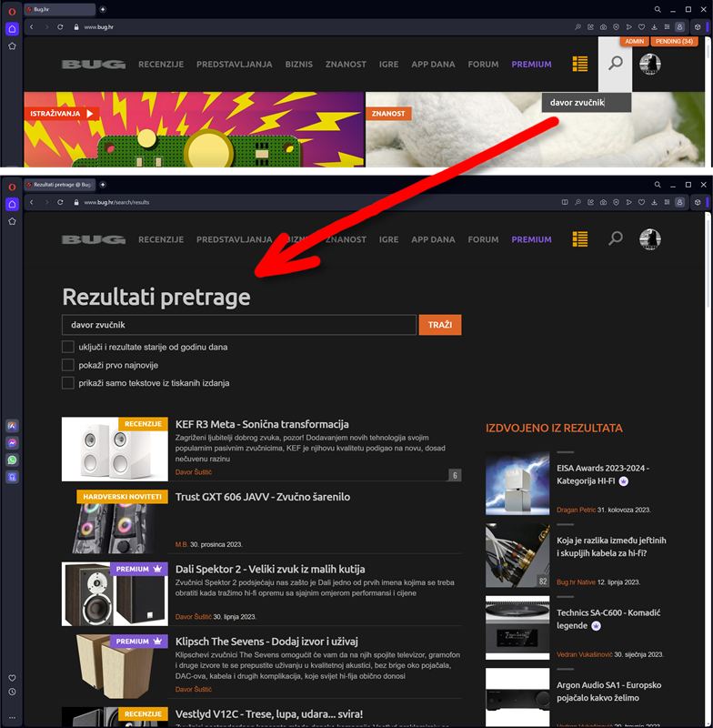This screenshot has height=728, width=713.
Task: Enable results older than a year checkbox
Action: tap(67, 347)
